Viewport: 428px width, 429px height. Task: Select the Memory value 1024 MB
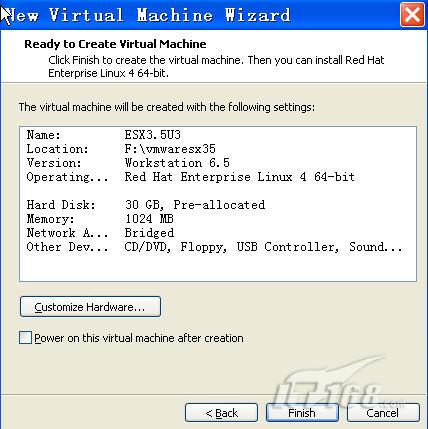[149, 219]
